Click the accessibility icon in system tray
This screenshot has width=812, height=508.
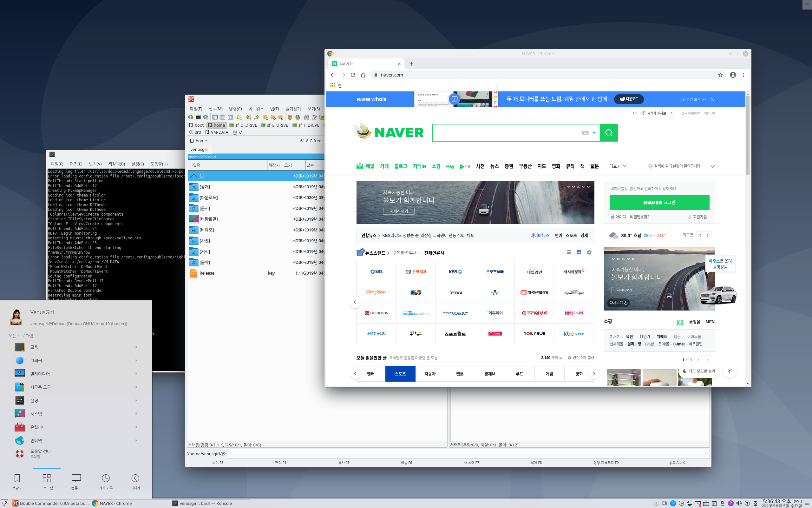673,503
